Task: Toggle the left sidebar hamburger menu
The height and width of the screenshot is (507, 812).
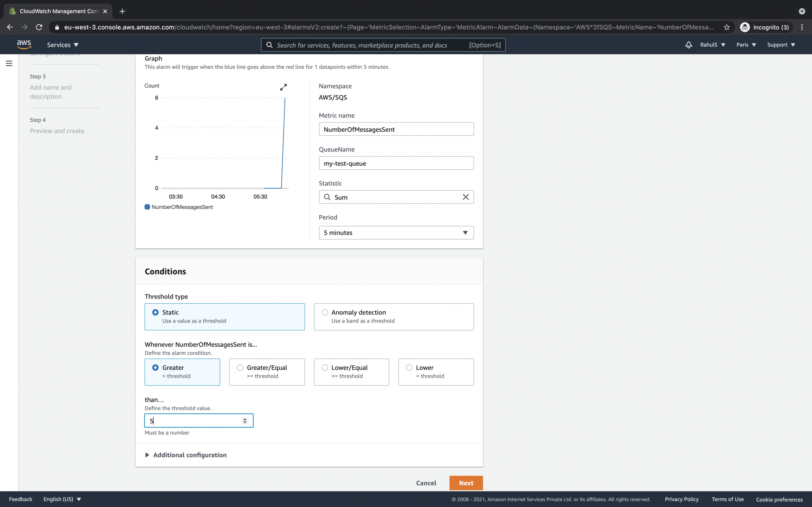Action: point(9,63)
